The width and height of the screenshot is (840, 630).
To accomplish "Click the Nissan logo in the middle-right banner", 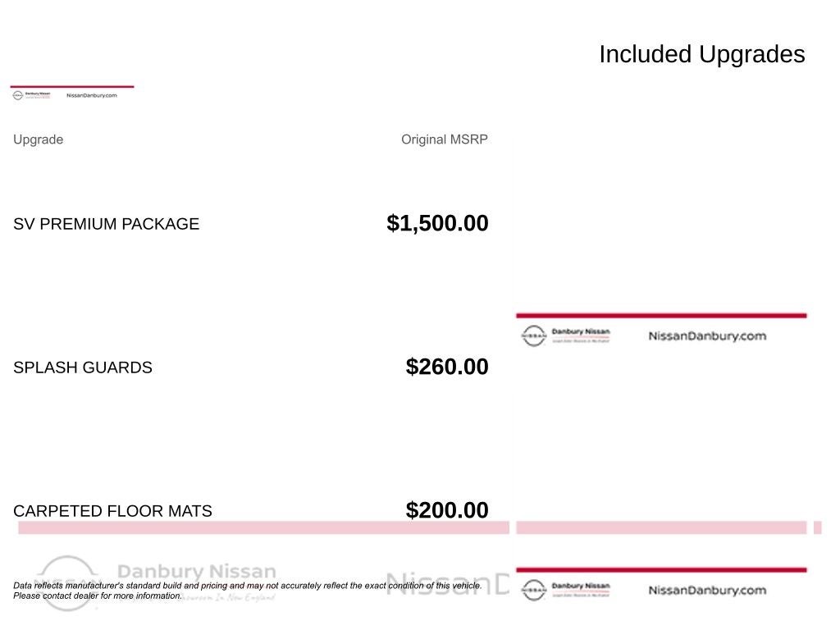I will [534, 336].
